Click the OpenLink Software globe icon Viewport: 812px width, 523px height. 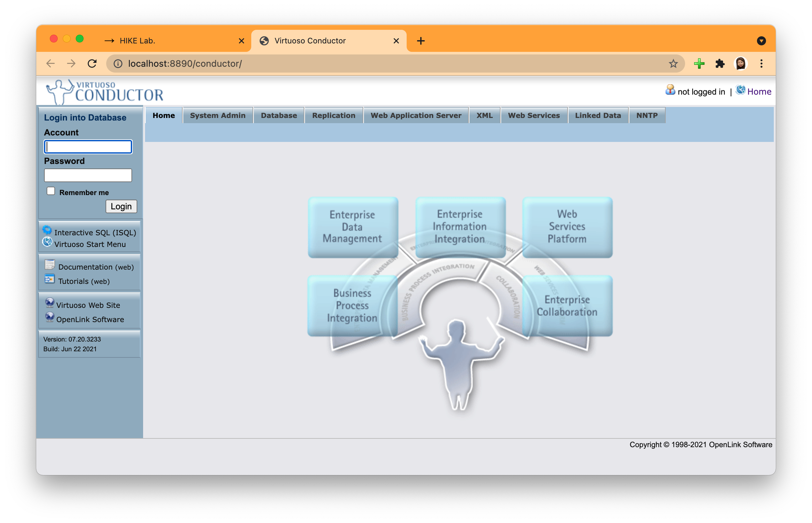(50, 317)
